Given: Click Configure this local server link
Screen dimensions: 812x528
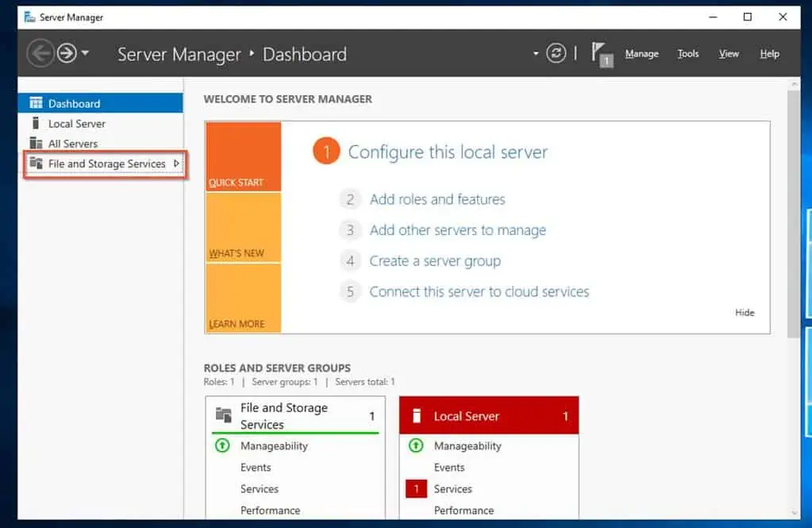Looking at the screenshot, I should coord(448,152).
